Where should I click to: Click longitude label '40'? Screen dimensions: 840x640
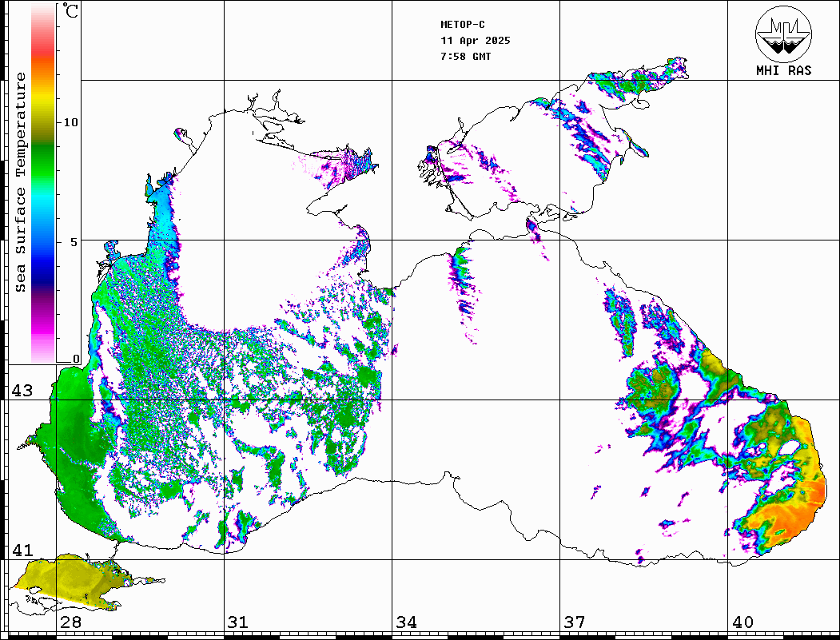tap(742, 622)
